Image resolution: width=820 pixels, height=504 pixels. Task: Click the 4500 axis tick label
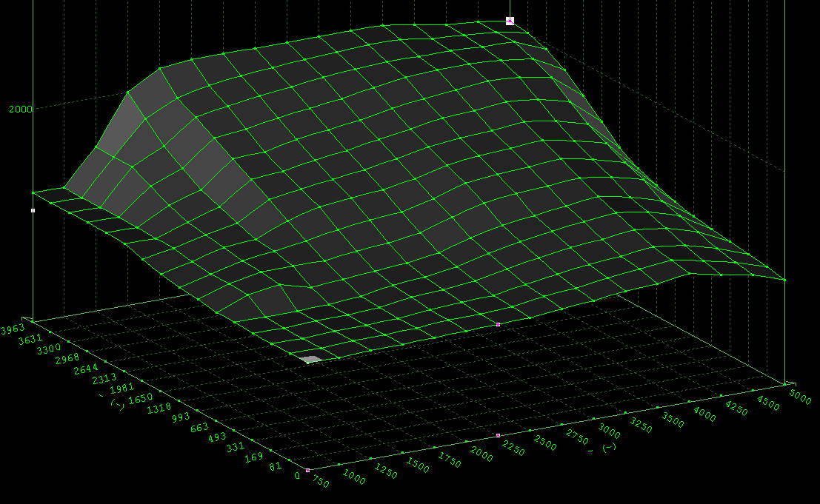[x=770, y=400]
